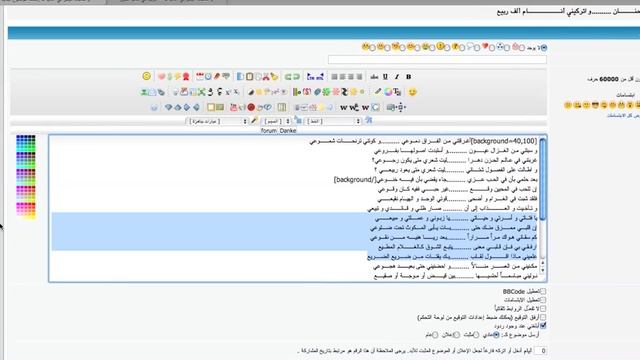Select the sticky topic type radio button
Screen dimensions: 640x360
(x=476, y=335)
